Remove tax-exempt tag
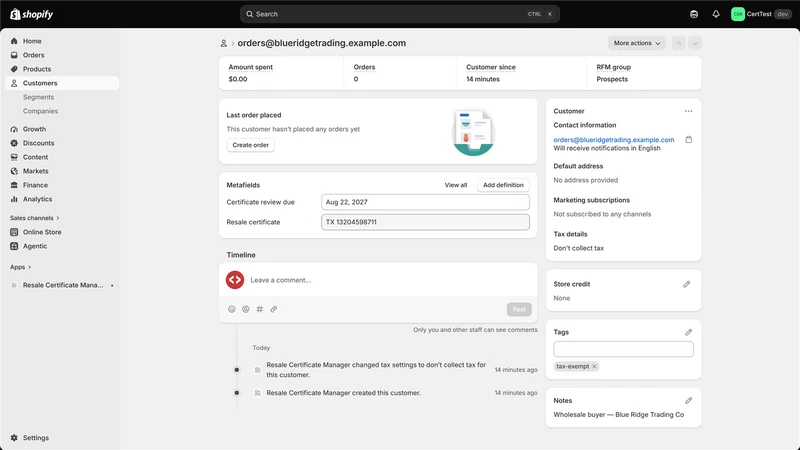 [594, 366]
